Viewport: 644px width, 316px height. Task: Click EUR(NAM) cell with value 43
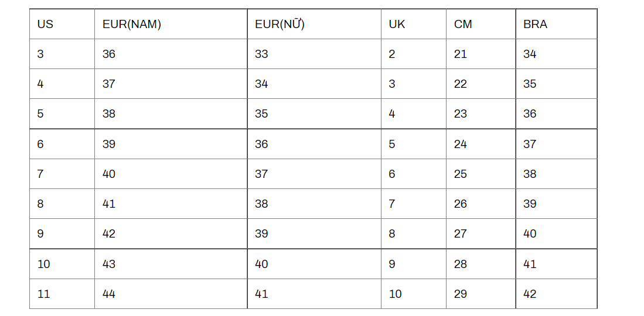(x=171, y=264)
